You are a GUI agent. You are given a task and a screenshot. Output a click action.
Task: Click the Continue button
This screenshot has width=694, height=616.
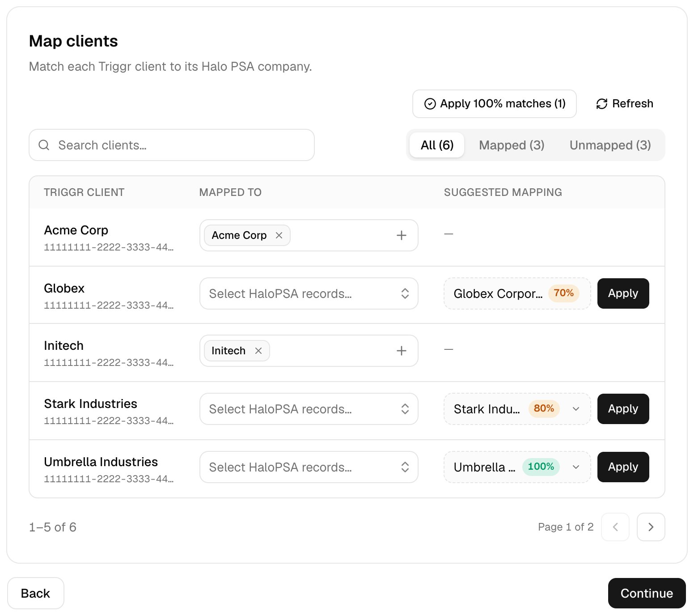tap(647, 593)
